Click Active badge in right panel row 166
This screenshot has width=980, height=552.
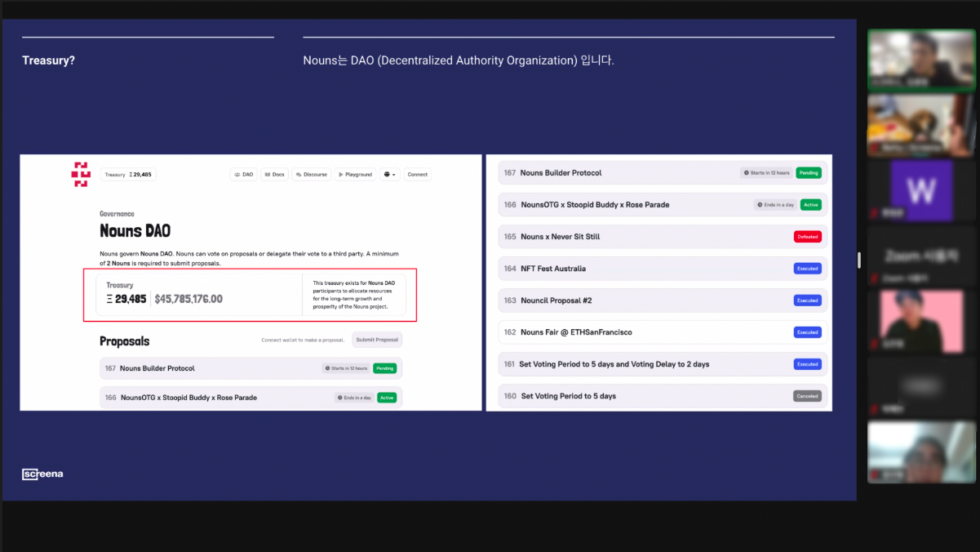coord(810,205)
